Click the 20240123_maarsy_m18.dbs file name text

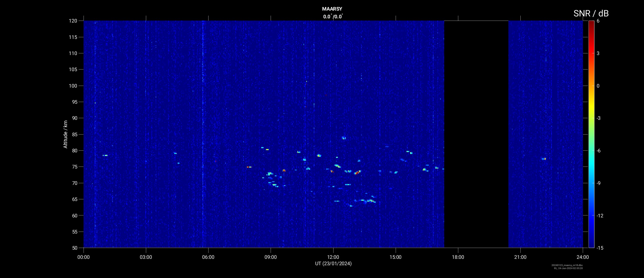tap(567, 265)
